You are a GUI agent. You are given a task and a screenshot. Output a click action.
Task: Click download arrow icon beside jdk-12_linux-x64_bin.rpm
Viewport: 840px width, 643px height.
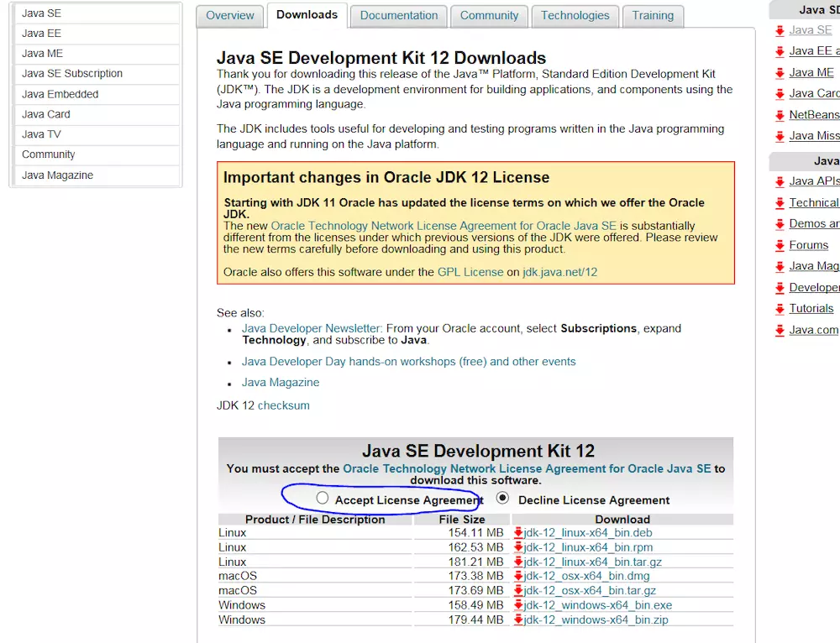point(518,546)
